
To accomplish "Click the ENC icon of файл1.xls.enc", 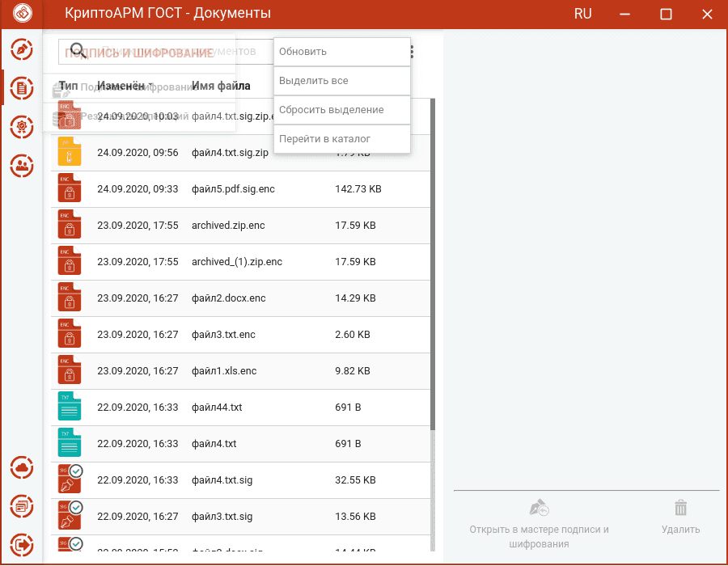I will [x=70, y=370].
